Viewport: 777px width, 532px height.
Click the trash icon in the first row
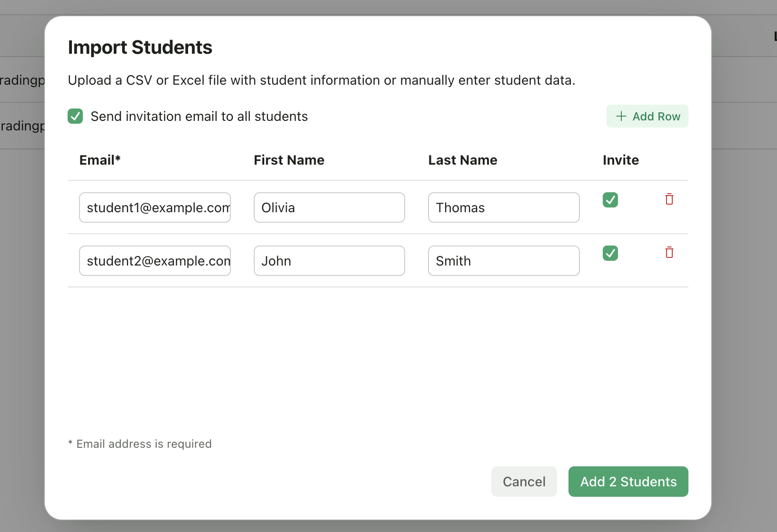669,199
